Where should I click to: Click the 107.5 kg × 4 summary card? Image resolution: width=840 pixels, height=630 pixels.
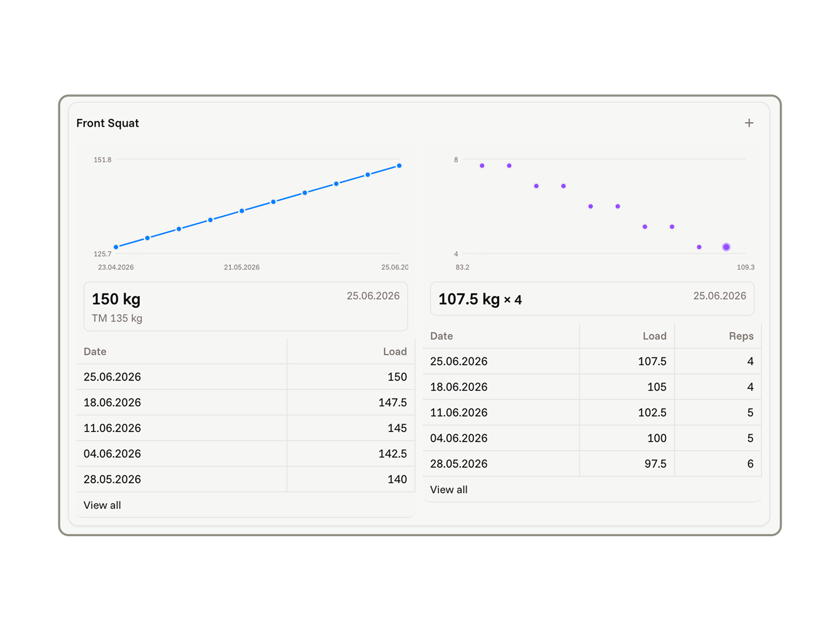592,299
